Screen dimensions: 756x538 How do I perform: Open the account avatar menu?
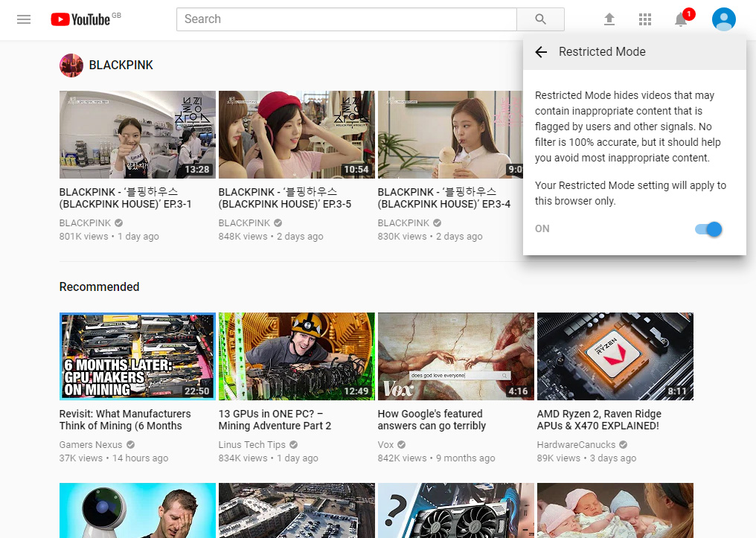(724, 19)
